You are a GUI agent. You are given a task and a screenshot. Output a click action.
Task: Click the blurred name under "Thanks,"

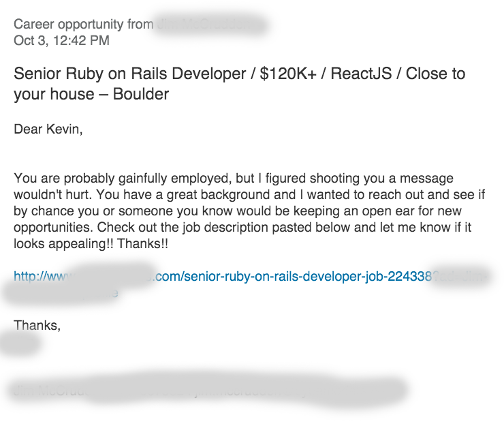(x=20, y=343)
